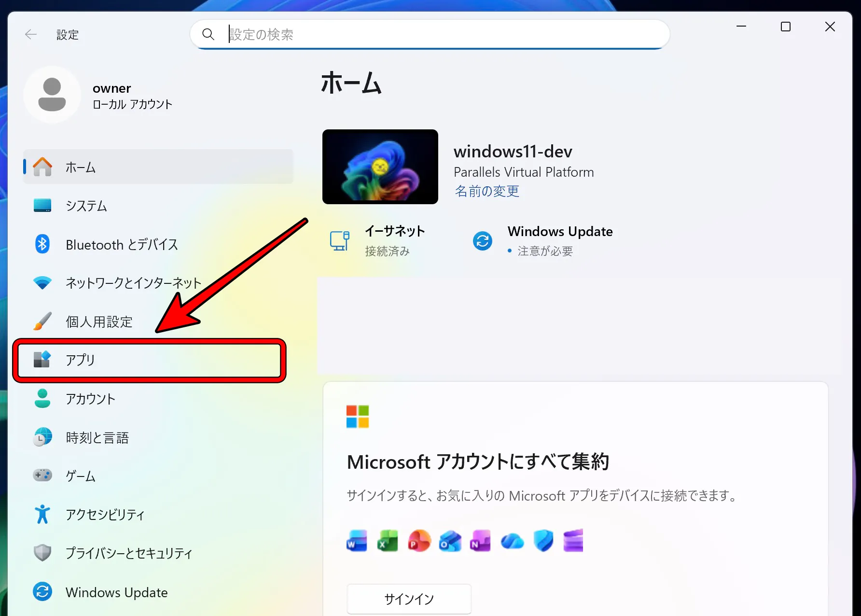Screen dimensions: 861x616
Task: Open the アプリ settings section
Action: pos(80,360)
